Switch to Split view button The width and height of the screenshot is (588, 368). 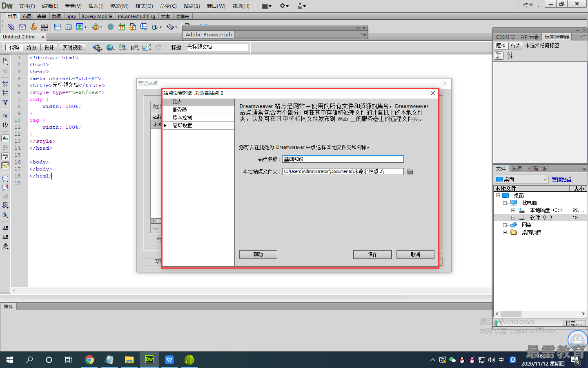(x=31, y=47)
